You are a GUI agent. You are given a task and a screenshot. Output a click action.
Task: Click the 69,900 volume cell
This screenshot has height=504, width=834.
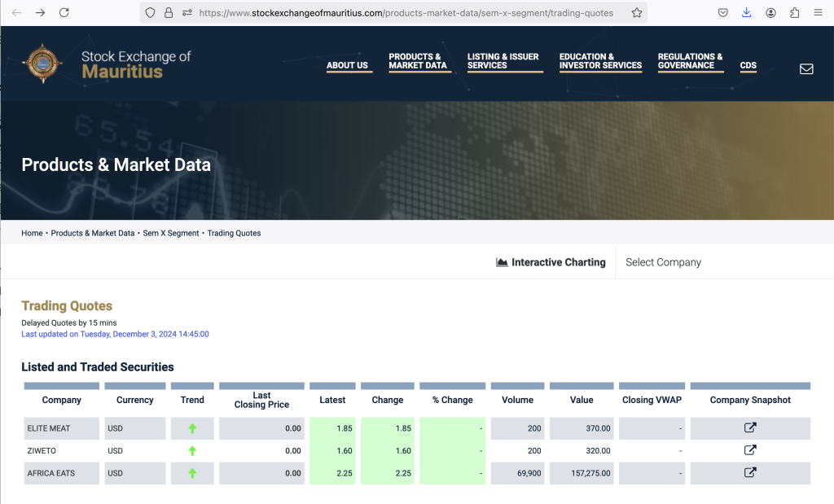pos(517,473)
